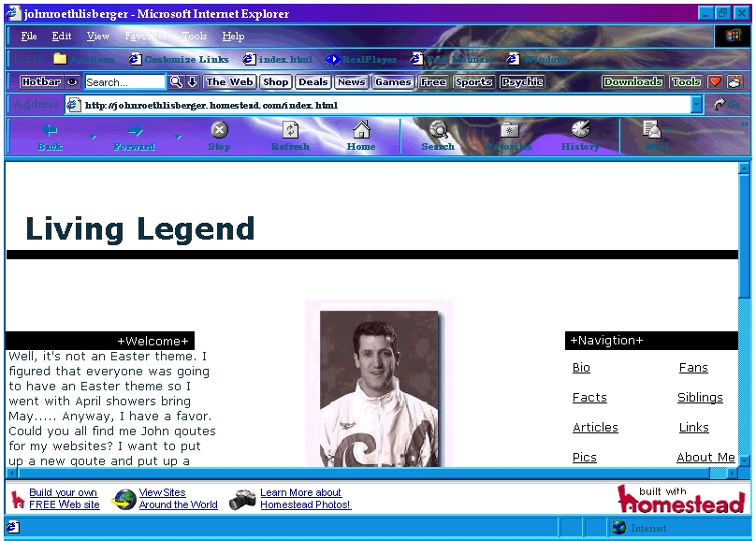Click the Sports Hotbar button
This screenshot has width=756, height=541.
(473, 82)
